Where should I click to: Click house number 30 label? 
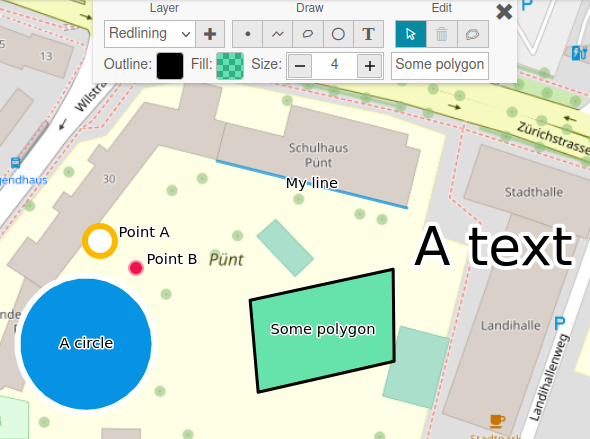click(x=109, y=179)
